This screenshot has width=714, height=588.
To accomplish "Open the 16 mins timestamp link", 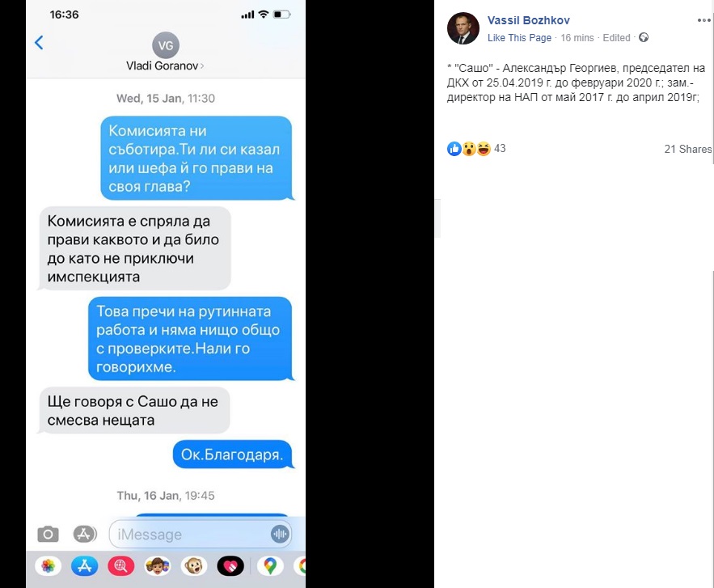I will tap(577, 38).
